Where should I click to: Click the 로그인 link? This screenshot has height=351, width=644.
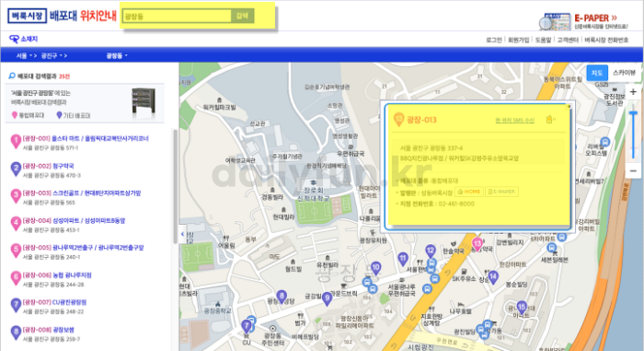point(494,40)
